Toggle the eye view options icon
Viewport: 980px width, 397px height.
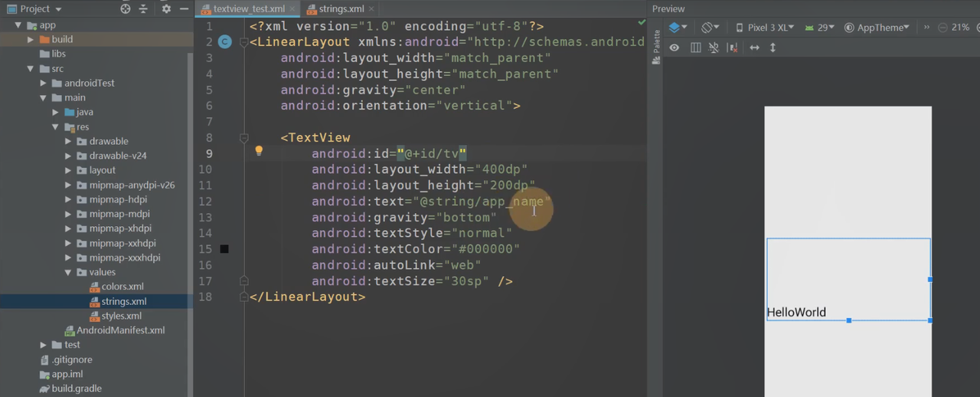pos(675,48)
